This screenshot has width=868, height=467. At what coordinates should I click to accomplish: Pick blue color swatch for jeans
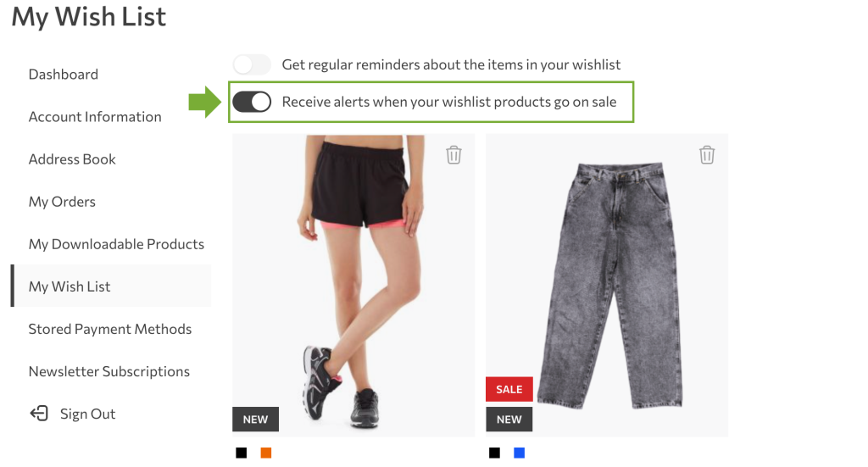coord(520,453)
